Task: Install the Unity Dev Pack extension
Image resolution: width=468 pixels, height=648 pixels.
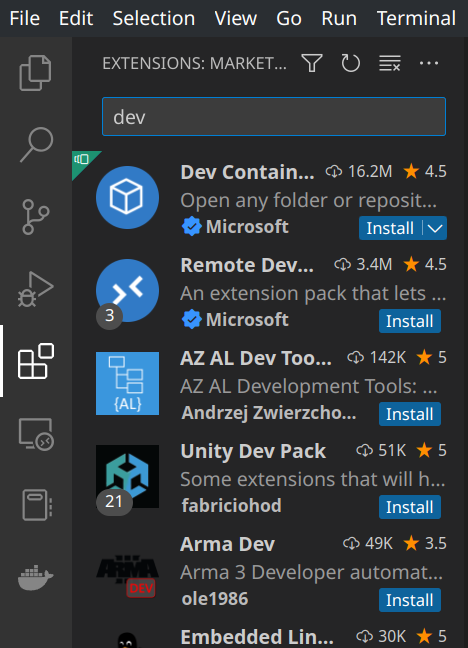Action: tap(410, 507)
